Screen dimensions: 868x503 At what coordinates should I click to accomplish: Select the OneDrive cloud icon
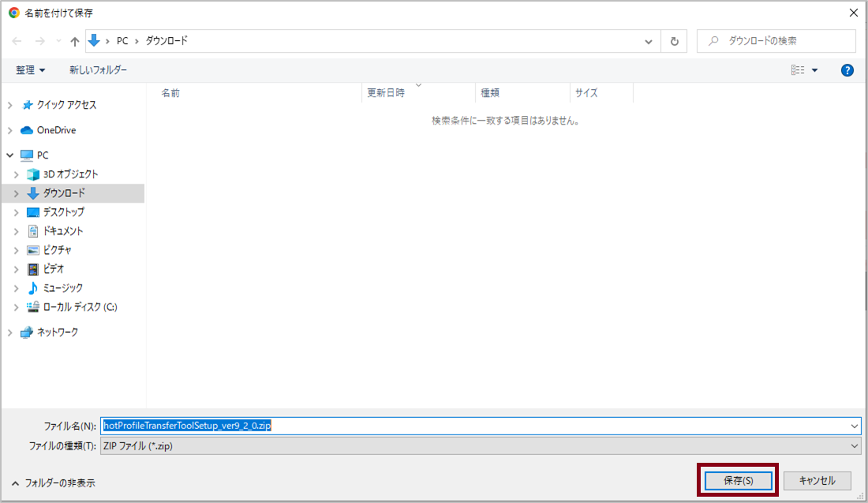tap(27, 130)
